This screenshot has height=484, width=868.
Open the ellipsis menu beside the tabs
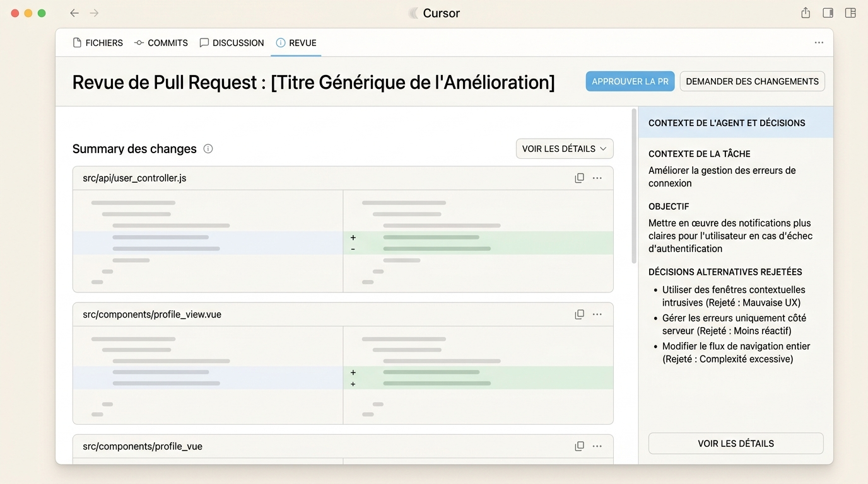pyautogui.click(x=819, y=43)
